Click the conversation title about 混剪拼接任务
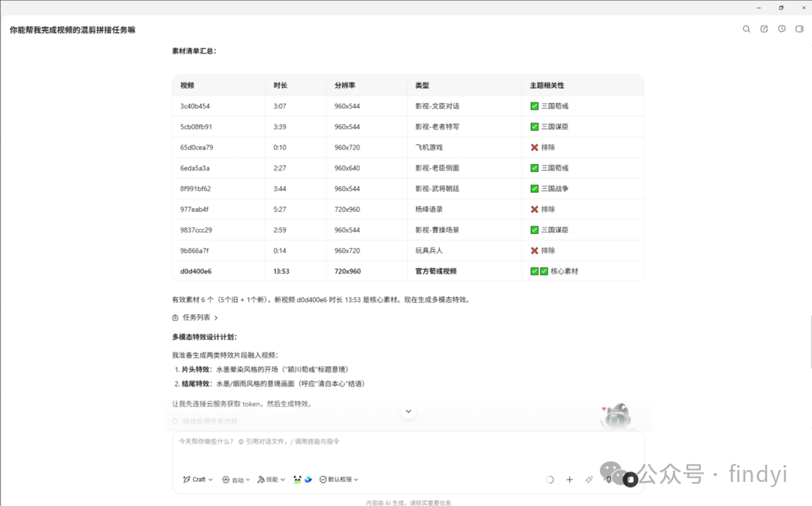The height and width of the screenshot is (506, 812). [72, 30]
